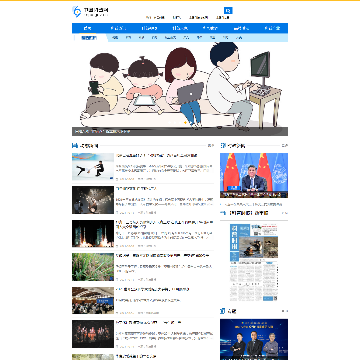
Task: Open the headline beside the fireworks photo
Action: click(136, 189)
